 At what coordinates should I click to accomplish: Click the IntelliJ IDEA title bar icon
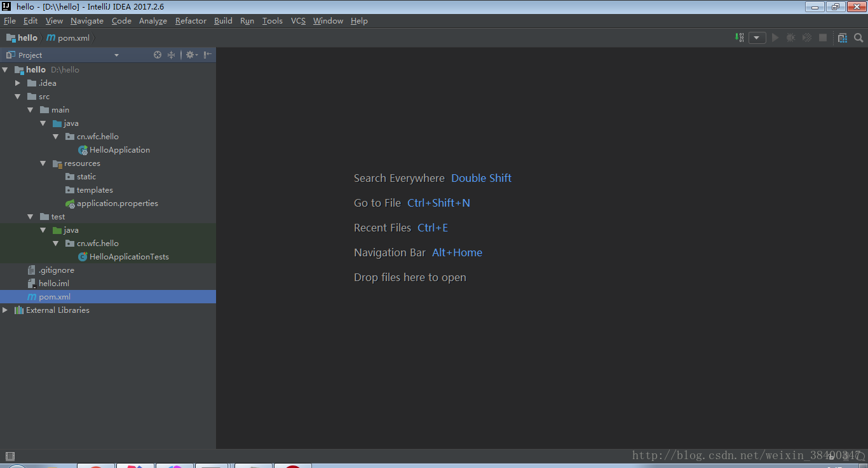tap(6, 6)
